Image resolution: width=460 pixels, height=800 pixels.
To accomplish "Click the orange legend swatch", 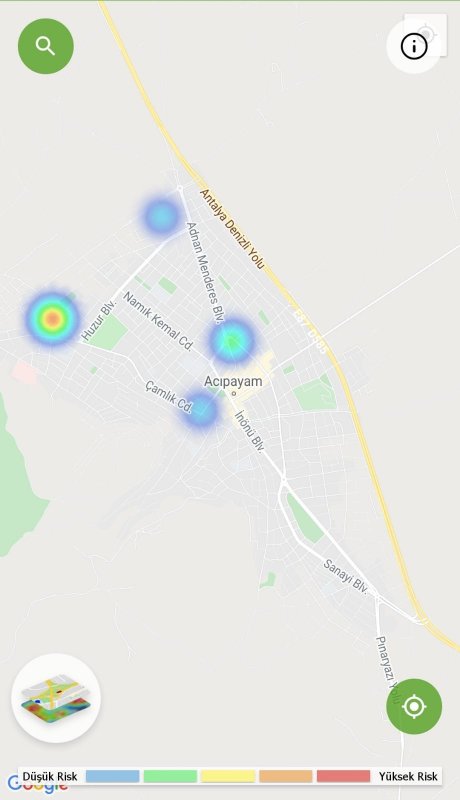I will [x=286, y=777].
